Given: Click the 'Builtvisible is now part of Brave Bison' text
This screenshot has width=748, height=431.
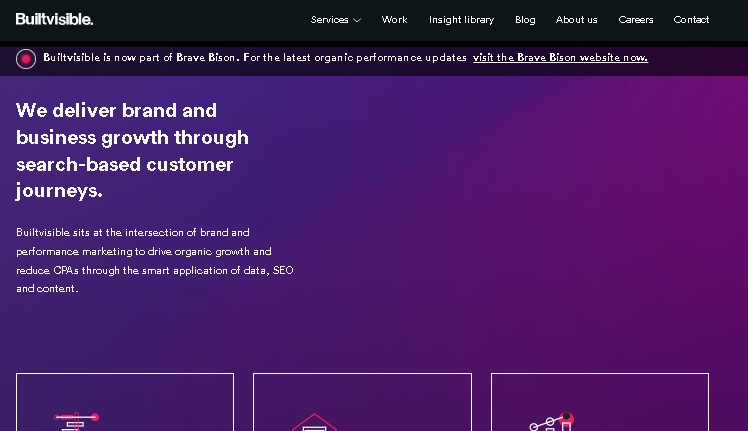Looking at the screenshot, I should tap(255, 57).
